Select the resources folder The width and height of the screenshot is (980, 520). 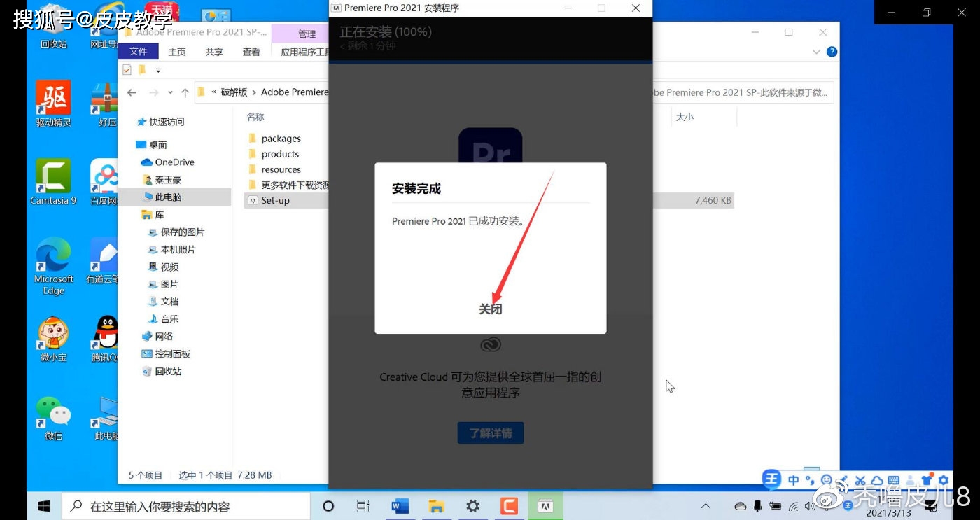point(281,169)
